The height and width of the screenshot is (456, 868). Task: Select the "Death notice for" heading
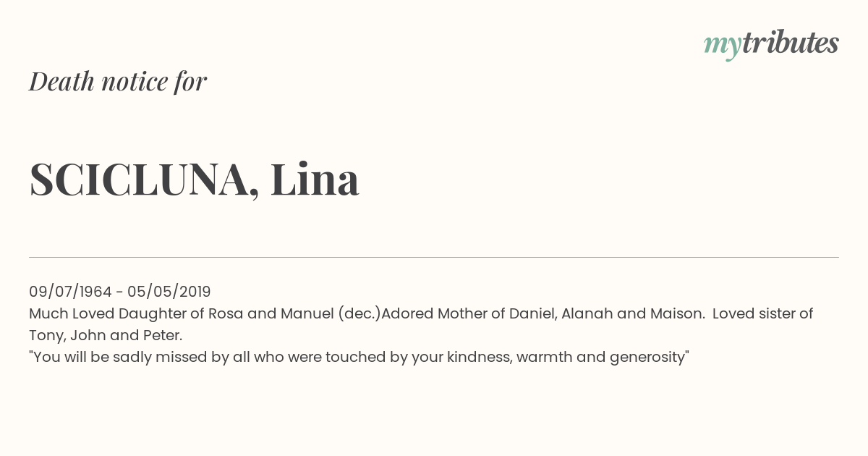118,82
